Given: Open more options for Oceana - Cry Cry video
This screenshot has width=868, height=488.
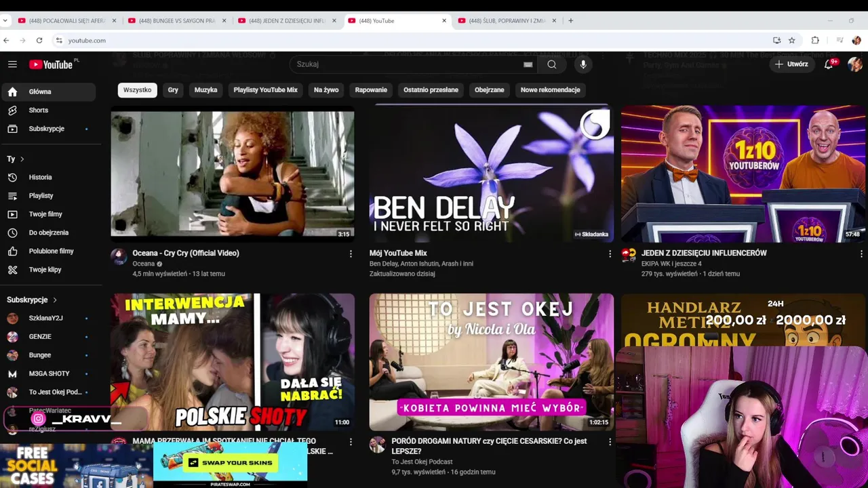Looking at the screenshot, I should (x=351, y=253).
